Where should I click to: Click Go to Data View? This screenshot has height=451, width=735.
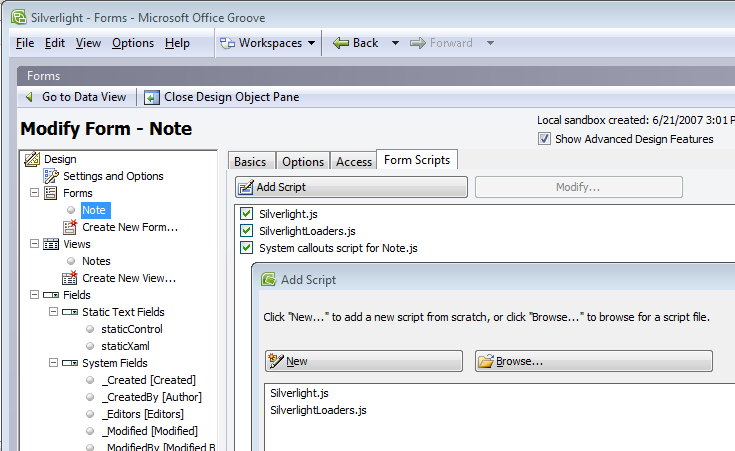(84, 97)
